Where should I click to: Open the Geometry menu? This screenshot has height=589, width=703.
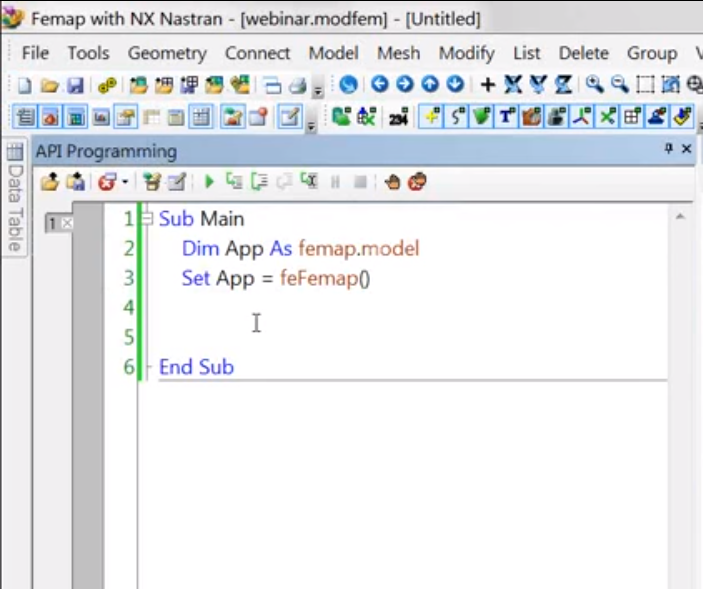[167, 53]
